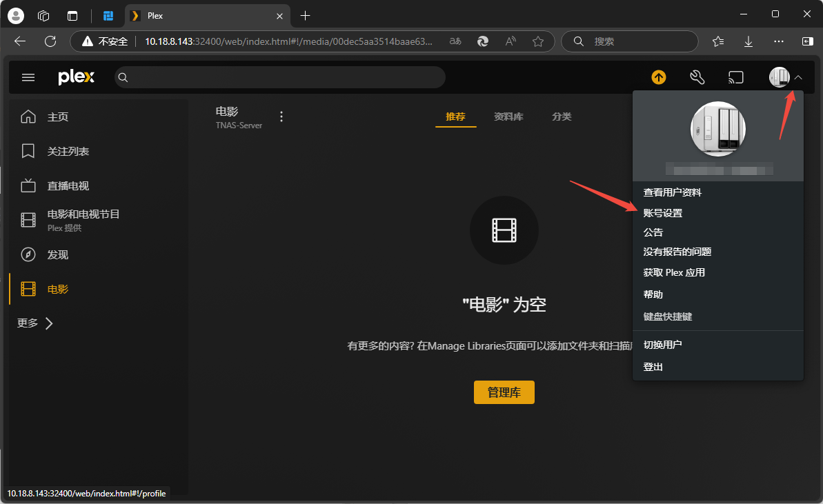The width and height of the screenshot is (823, 504).
Task: Select the Plex browser tab
Action: tap(208, 16)
